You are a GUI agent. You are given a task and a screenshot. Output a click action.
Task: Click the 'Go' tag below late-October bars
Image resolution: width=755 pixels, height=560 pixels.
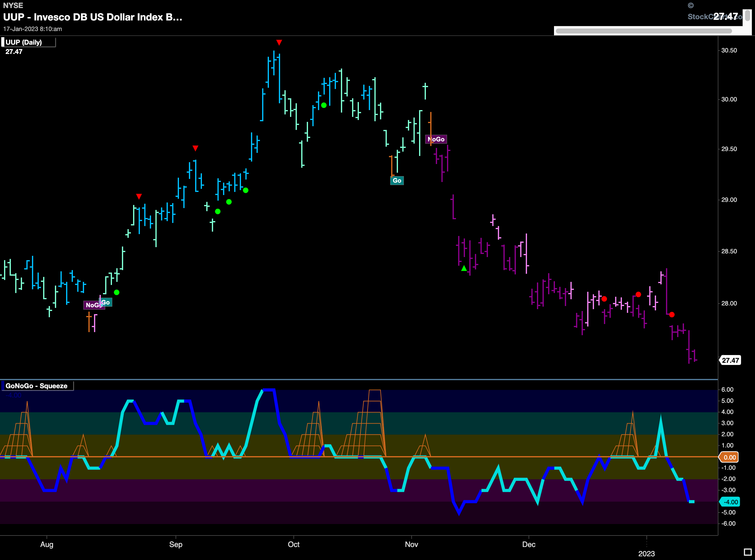tap(397, 180)
